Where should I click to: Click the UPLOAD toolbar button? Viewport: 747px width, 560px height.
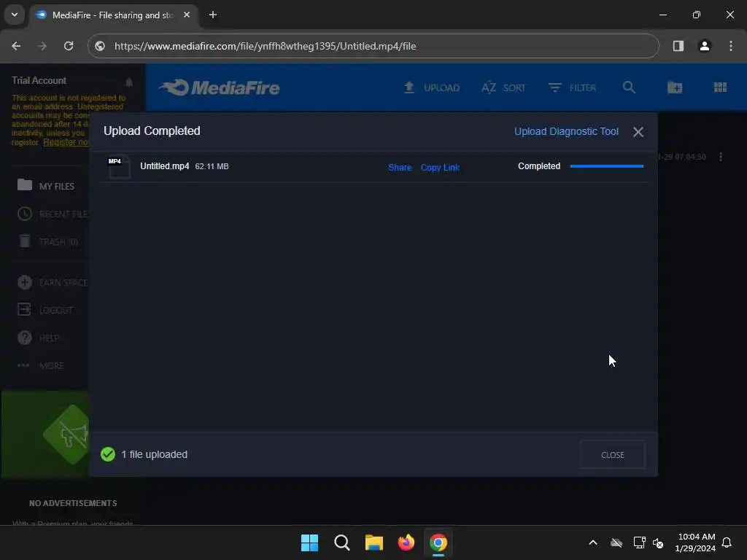click(432, 87)
